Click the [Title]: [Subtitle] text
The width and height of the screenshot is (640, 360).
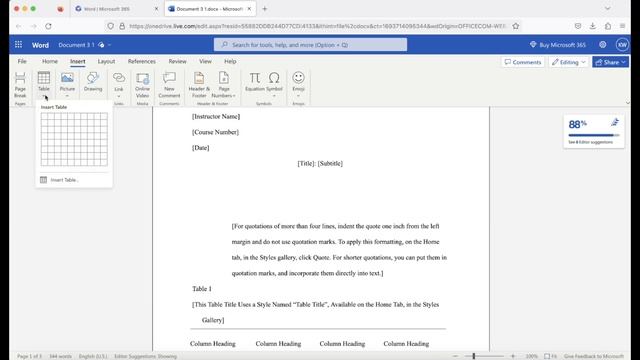320,163
